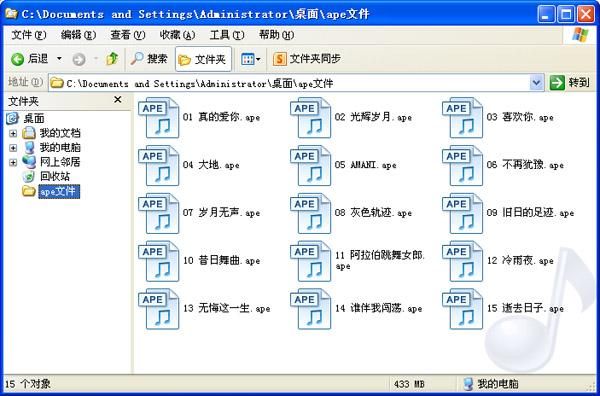Open the Search (搜索) tool

coord(149,59)
